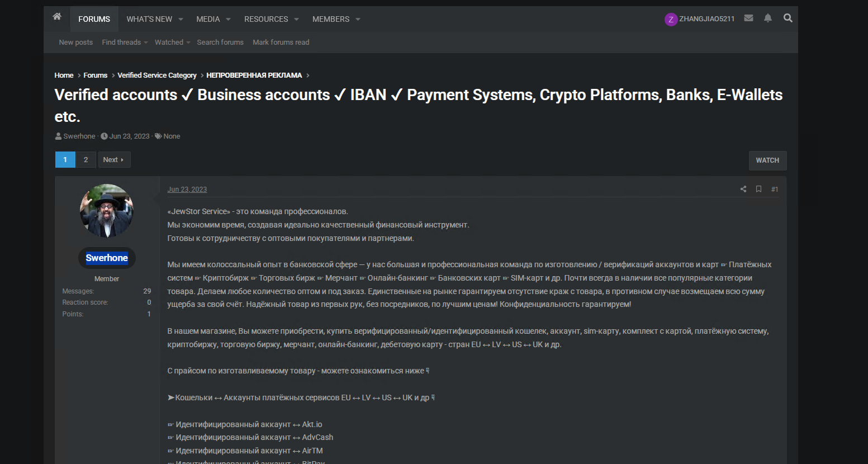This screenshot has height=464, width=868.
Task: Expand the What's New dropdown arrow
Action: click(x=181, y=20)
